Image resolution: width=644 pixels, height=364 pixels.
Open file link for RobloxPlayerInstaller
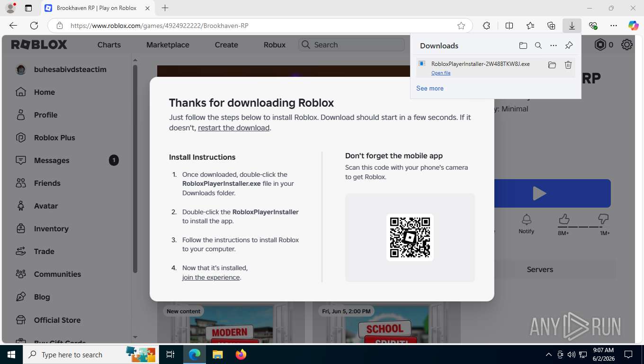tap(441, 73)
